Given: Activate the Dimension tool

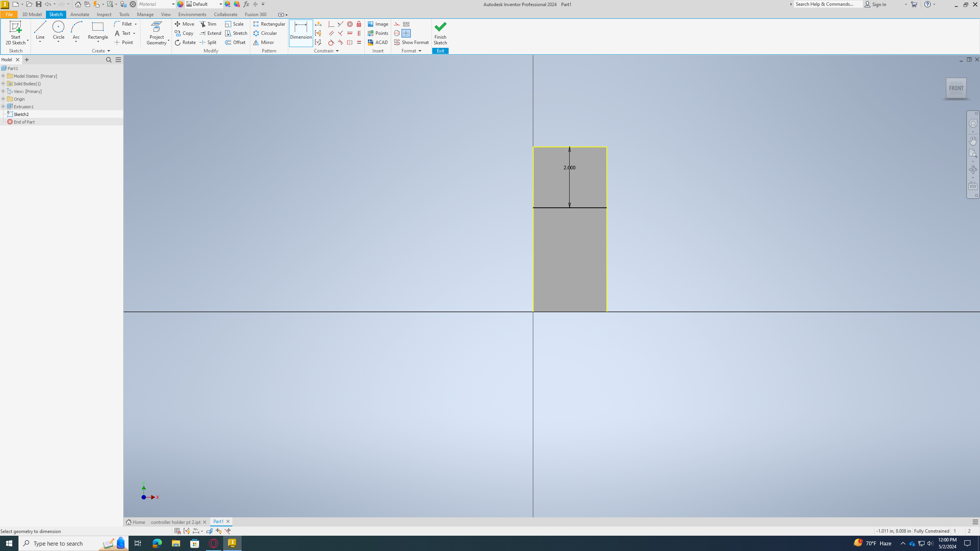Looking at the screenshot, I should [301, 33].
